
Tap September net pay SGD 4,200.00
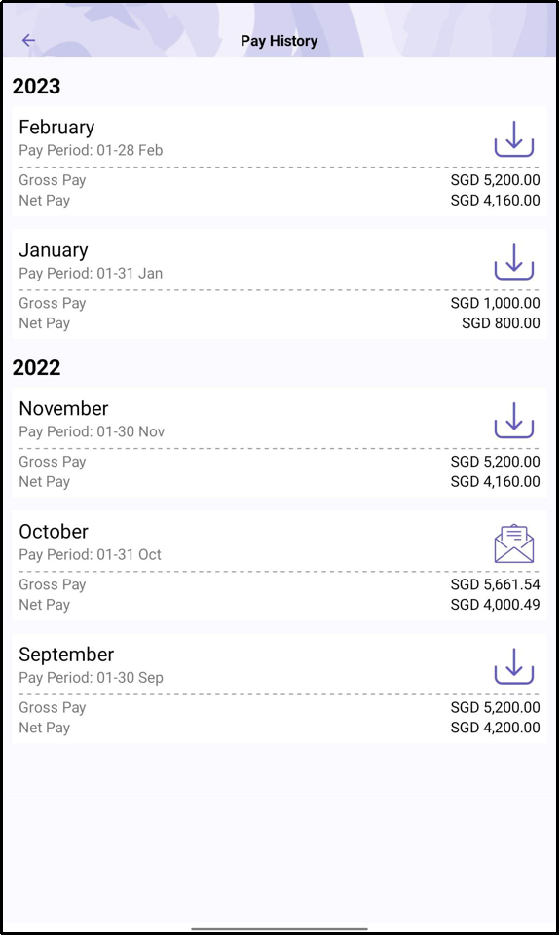point(495,728)
